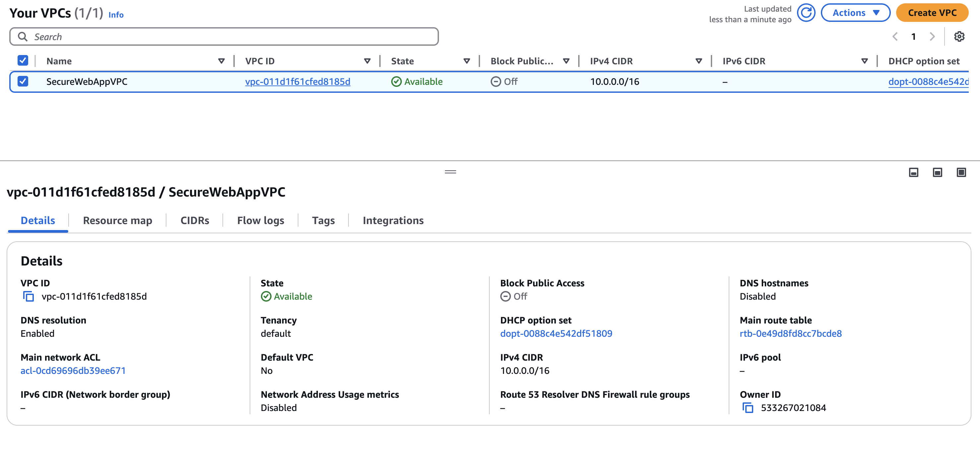Image resolution: width=980 pixels, height=470 pixels.
Task: Go to previous page arrow
Action: pyautogui.click(x=894, y=36)
